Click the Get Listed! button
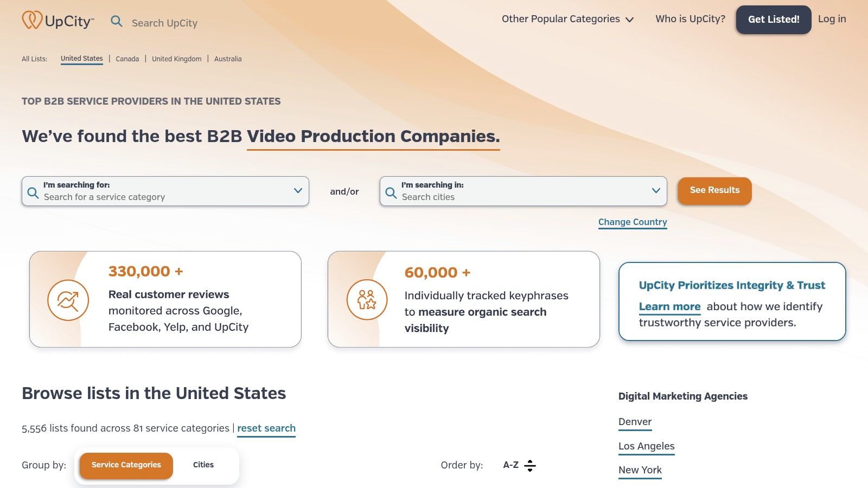This screenshot has height=488, width=868. [773, 20]
